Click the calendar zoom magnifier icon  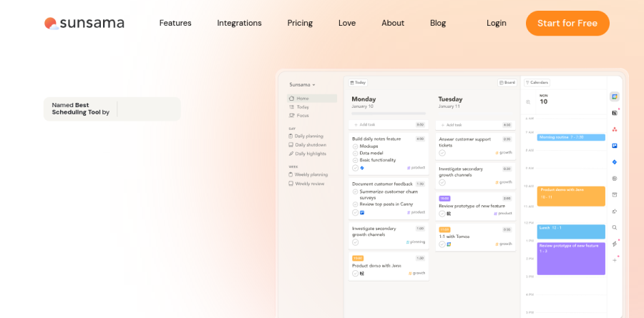coord(528,102)
